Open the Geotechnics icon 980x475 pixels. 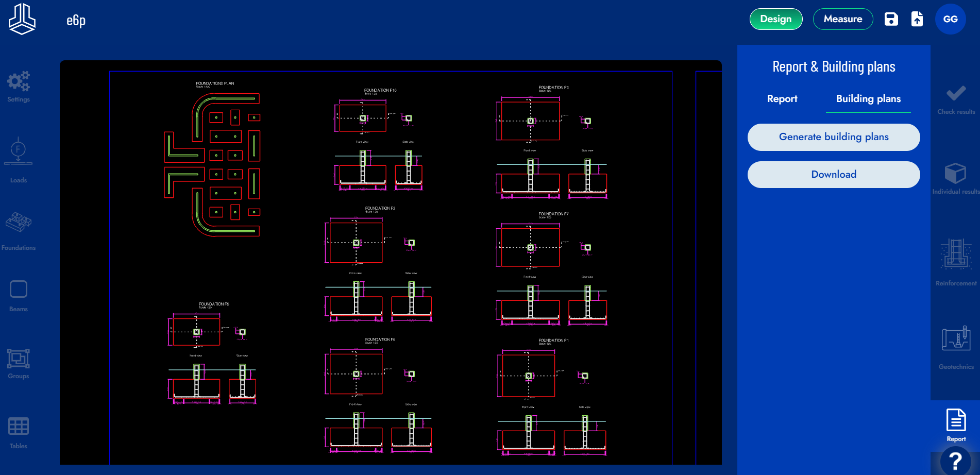956,338
